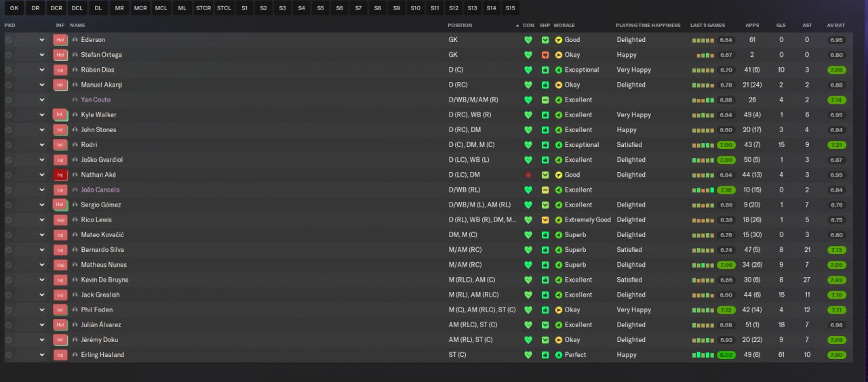868x382 pixels.
Task: Open the position dropdown arrow for Ederson
Action: click(42, 40)
